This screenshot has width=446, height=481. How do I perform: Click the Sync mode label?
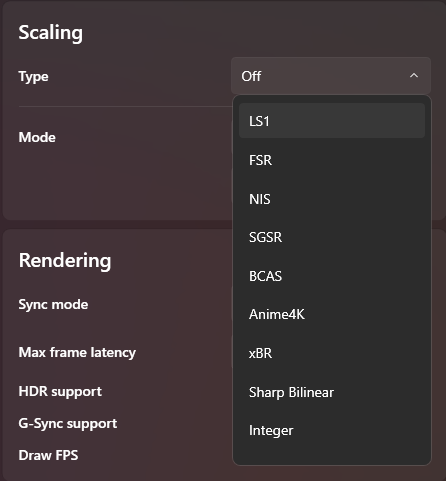pos(53,305)
